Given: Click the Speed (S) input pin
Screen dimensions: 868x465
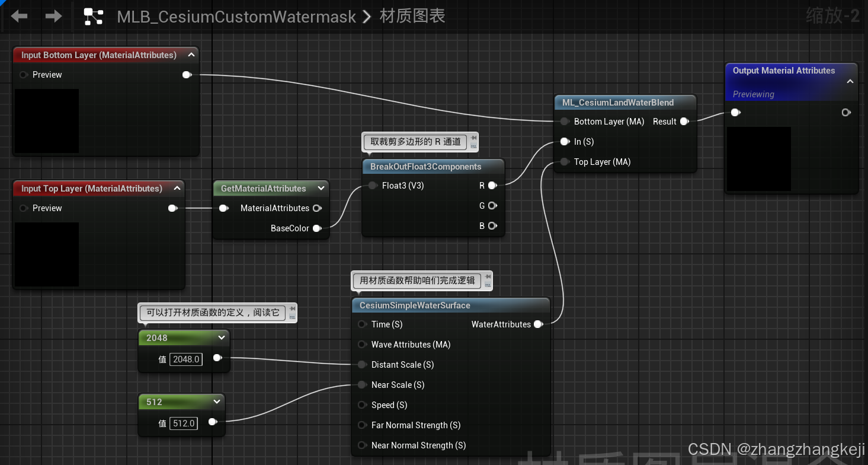Looking at the screenshot, I should tap(362, 405).
